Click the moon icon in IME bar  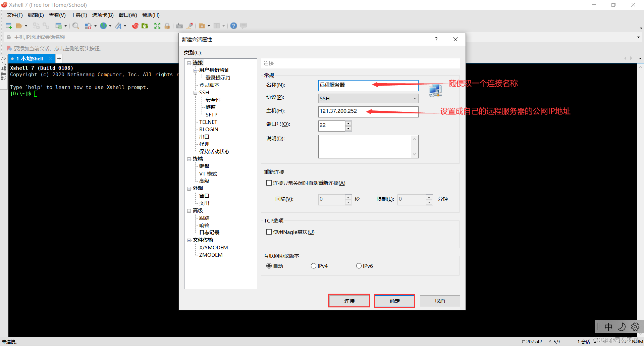[x=622, y=327]
